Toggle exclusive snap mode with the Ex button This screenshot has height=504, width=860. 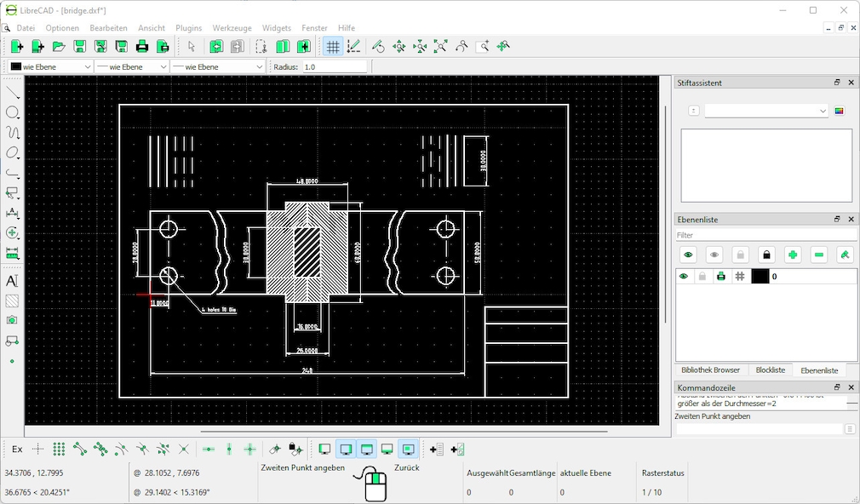click(16, 449)
